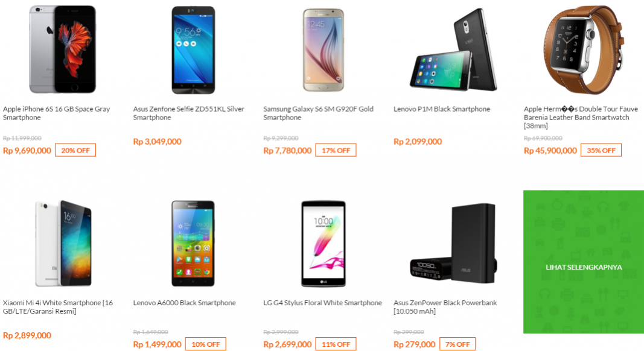This screenshot has height=351, width=644.
Task: Open Samsung Galaxy S6 SM G920F title
Action: point(318,113)
